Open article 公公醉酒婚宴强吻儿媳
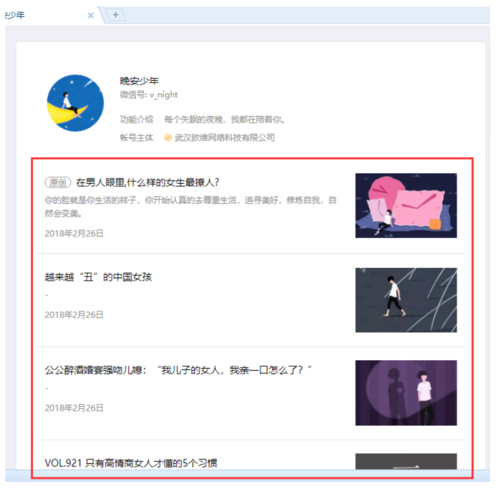Viewport: 500px width, 491px height. click(x=178, y=370)
